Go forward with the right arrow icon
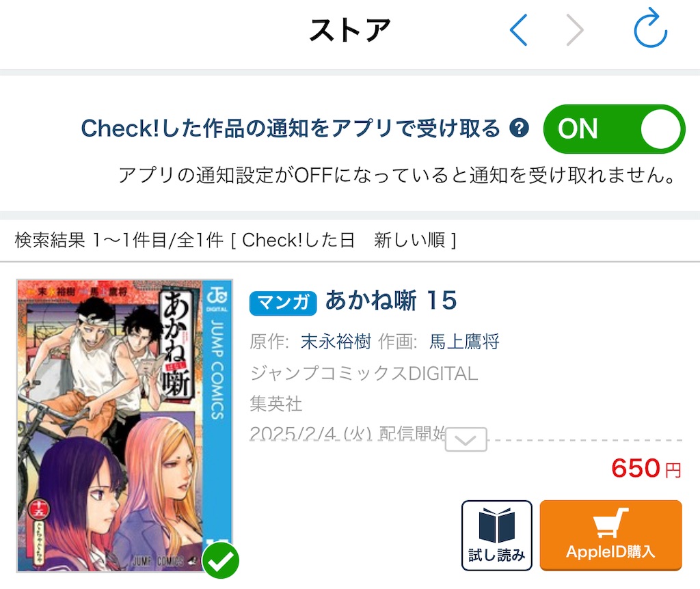The width and height of the screenshot is (700, 589). pyautogui.click(x=575, y=30)
